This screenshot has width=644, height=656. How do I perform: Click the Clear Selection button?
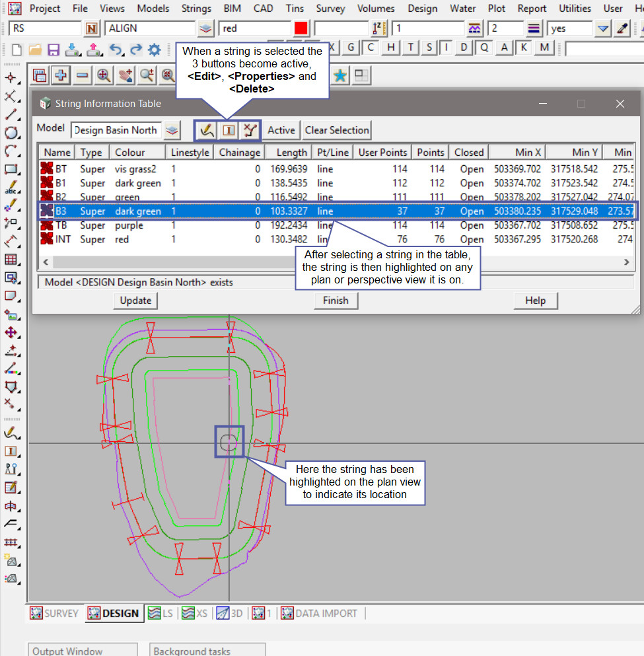click(337, 130)
